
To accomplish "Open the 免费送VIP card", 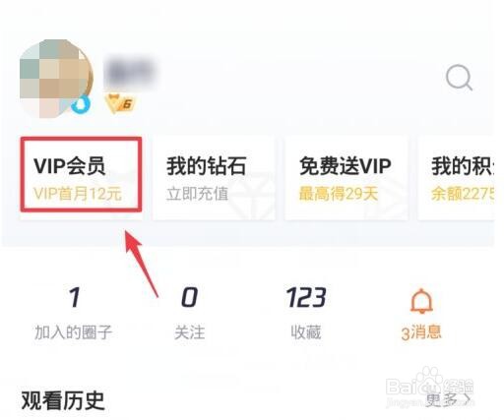I will [x=346, y=178].
